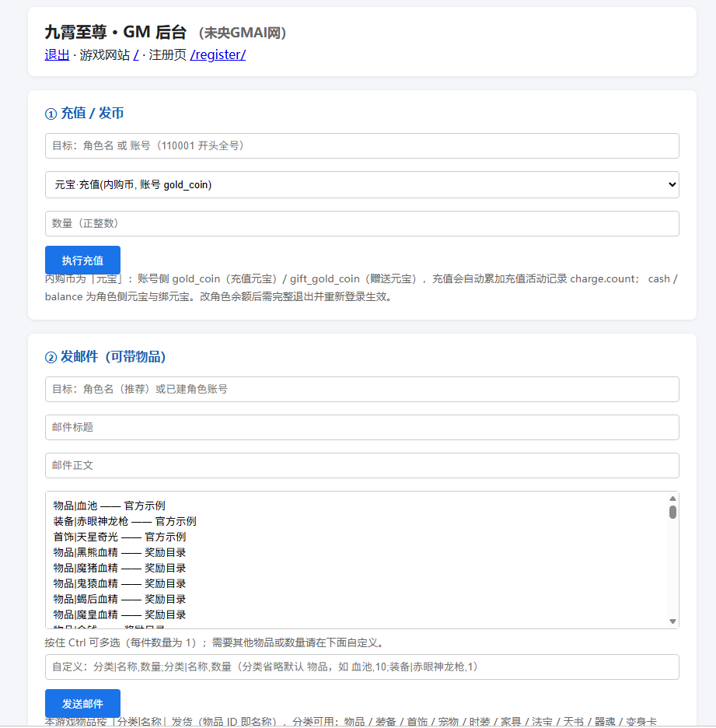Click the item list scroll up arrow

(672, 499)
